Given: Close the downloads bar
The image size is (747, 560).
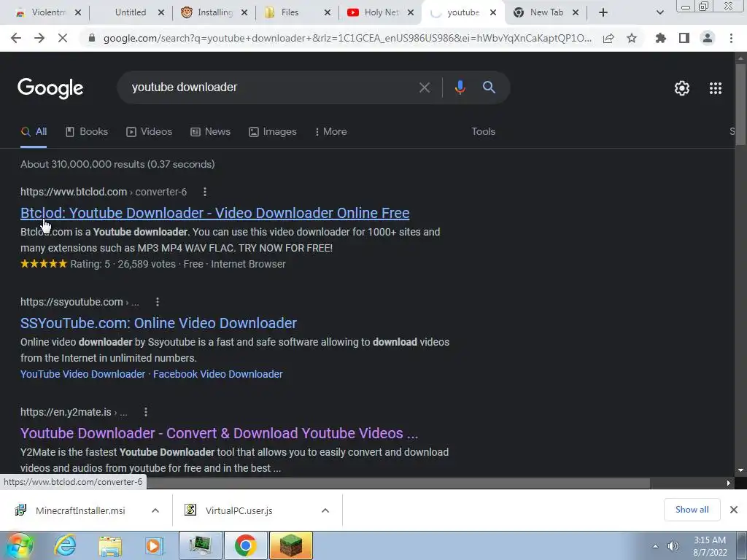Looking at the screenshot, I should tap(734, 510).
